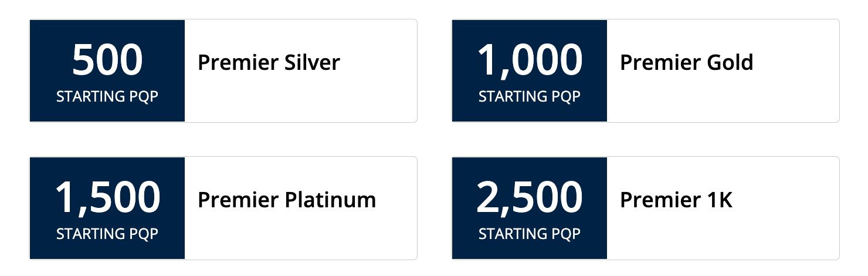Viewport: 868px width, 276px height.
Task: Click the Premier Gold label
Action: (686, 62)
